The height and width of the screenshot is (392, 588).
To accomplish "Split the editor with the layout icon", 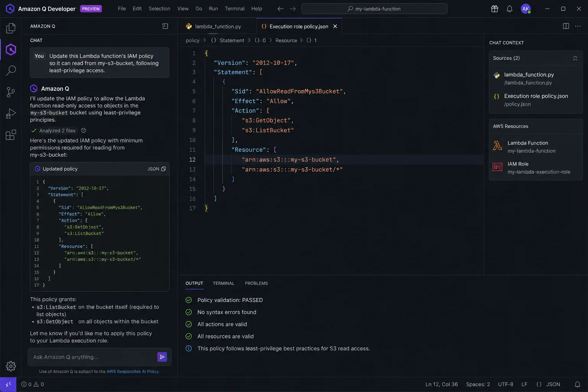I will point(566,26).
